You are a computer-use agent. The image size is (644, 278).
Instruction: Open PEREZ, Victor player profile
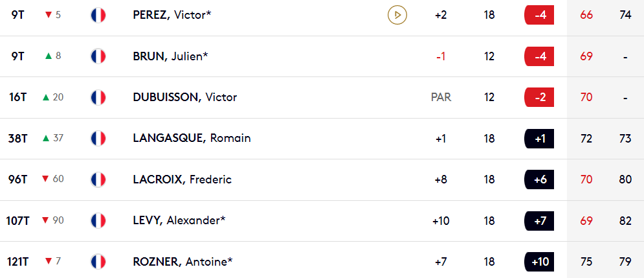[x=172, y=15]
